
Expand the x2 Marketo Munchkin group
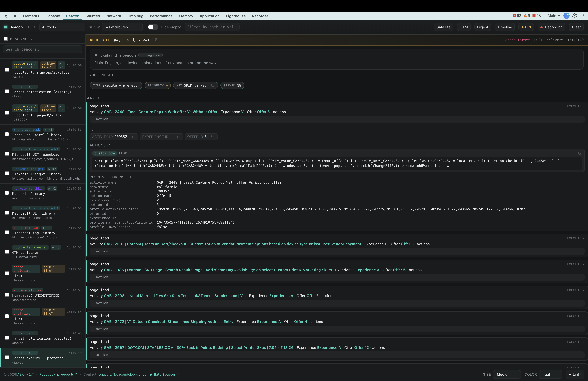click(52, 188)
